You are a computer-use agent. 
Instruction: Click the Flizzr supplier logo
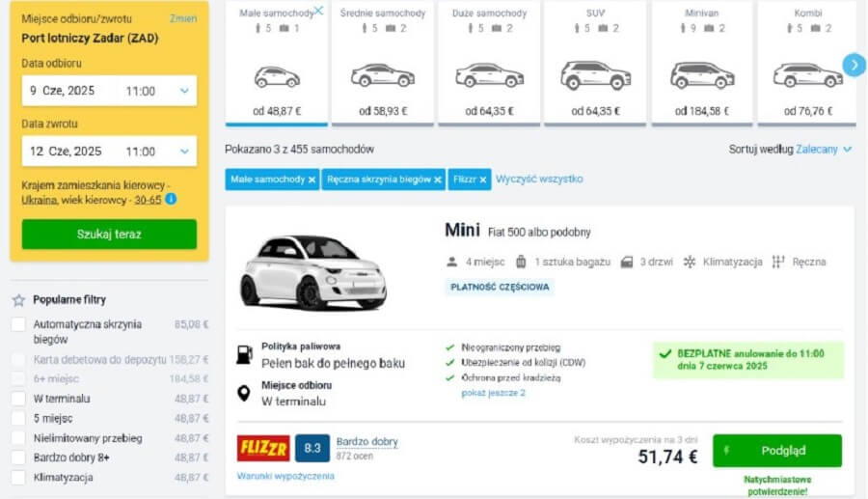click(x=263, y=448)
